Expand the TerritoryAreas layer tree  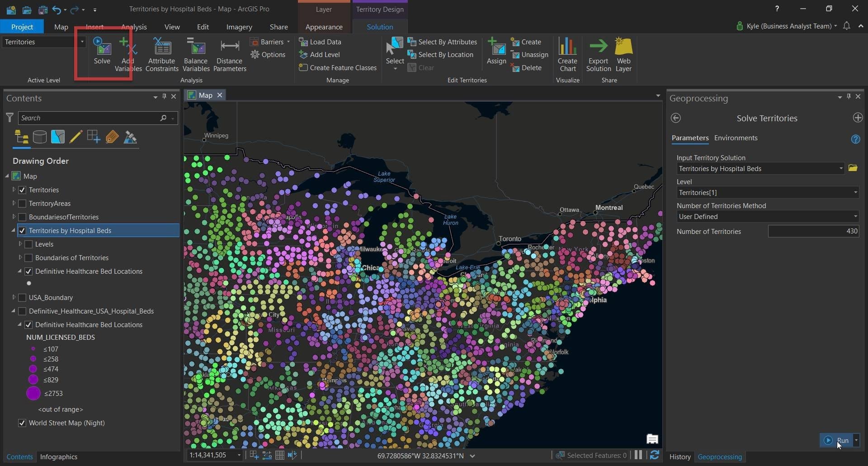click(14, 204)
